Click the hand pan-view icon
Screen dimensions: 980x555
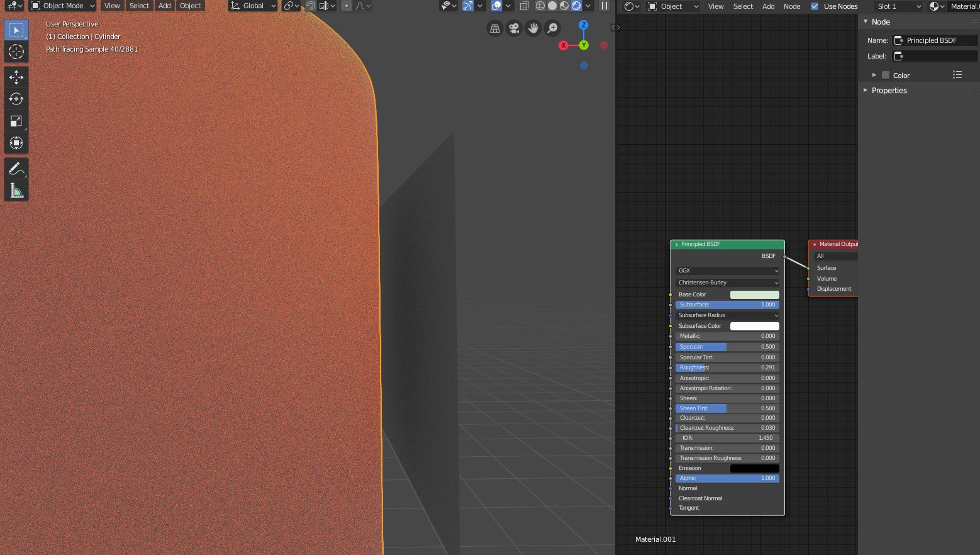click(533, 28)
